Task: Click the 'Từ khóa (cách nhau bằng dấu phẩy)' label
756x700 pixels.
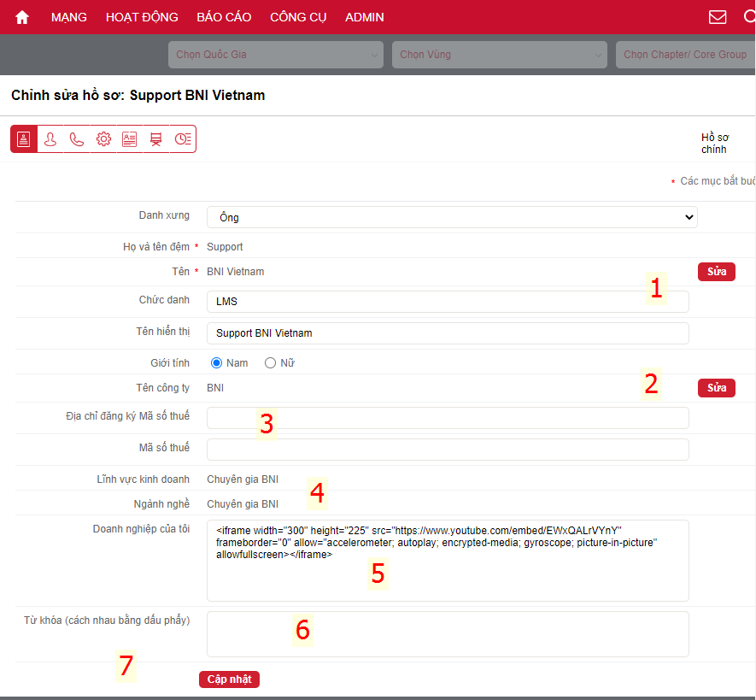Action: (x=107, y=621)
